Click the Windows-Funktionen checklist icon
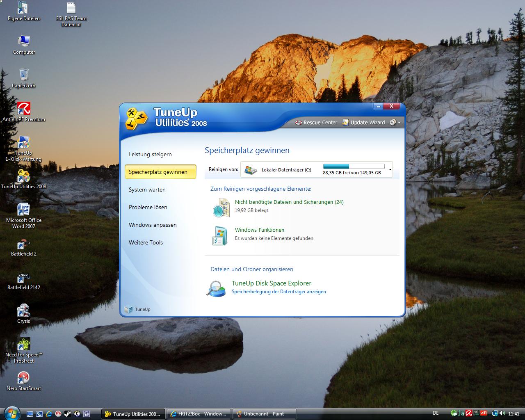The height and width of the screenshot is (420, 525). coord(219,235)
